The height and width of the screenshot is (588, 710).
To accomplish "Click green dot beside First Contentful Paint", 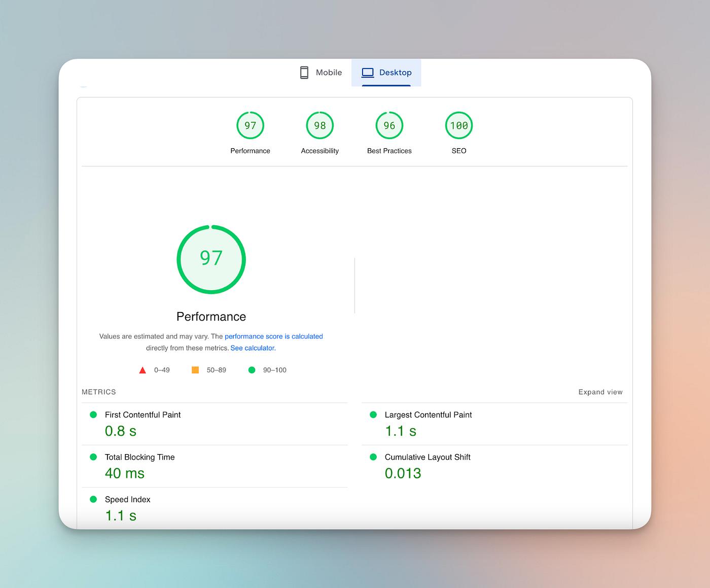I will pos(93,414).
